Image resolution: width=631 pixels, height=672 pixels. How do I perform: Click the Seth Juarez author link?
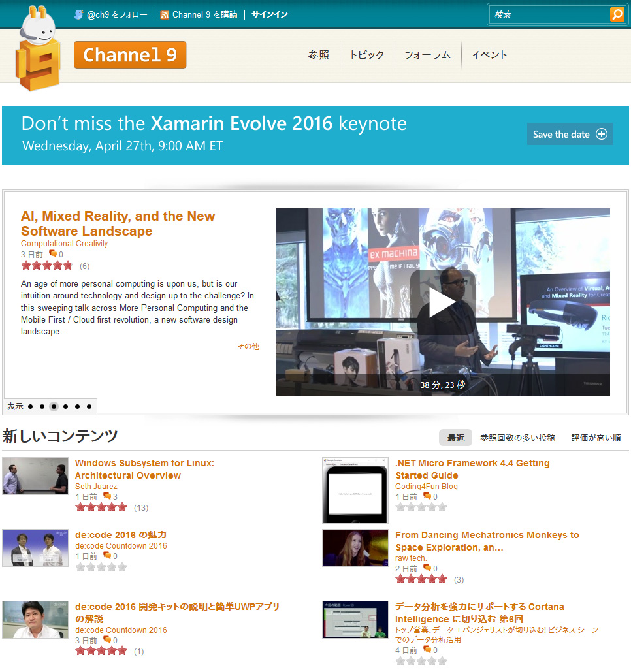[96, 487]
